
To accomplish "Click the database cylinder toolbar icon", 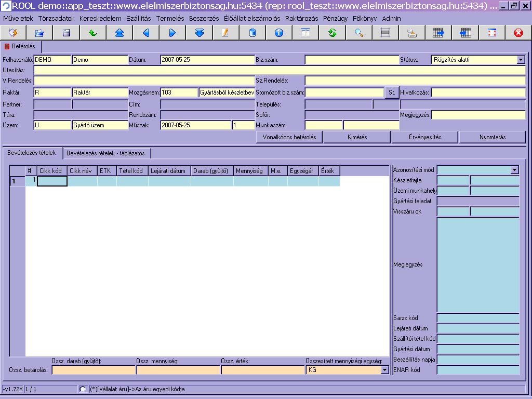I will 252,33.
